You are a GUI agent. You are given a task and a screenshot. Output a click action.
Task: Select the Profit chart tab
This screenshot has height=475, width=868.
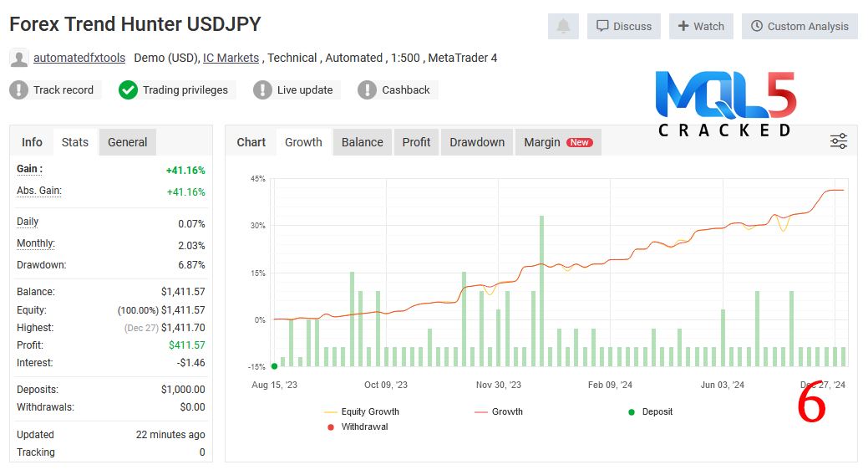[416, 142]
